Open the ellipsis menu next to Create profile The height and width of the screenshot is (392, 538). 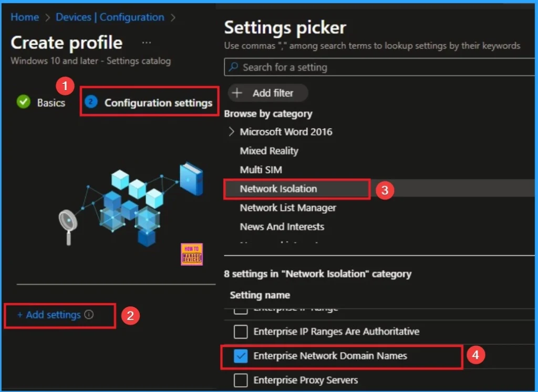146,42
